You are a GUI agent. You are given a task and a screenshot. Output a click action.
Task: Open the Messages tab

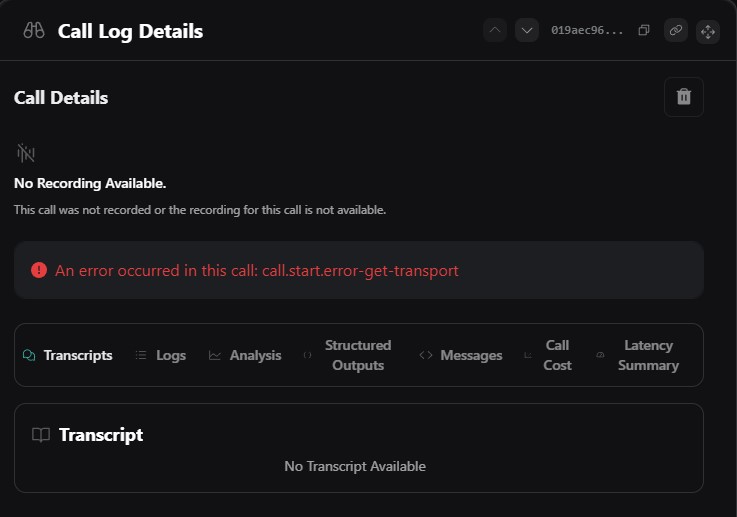[x=461, y=355]
